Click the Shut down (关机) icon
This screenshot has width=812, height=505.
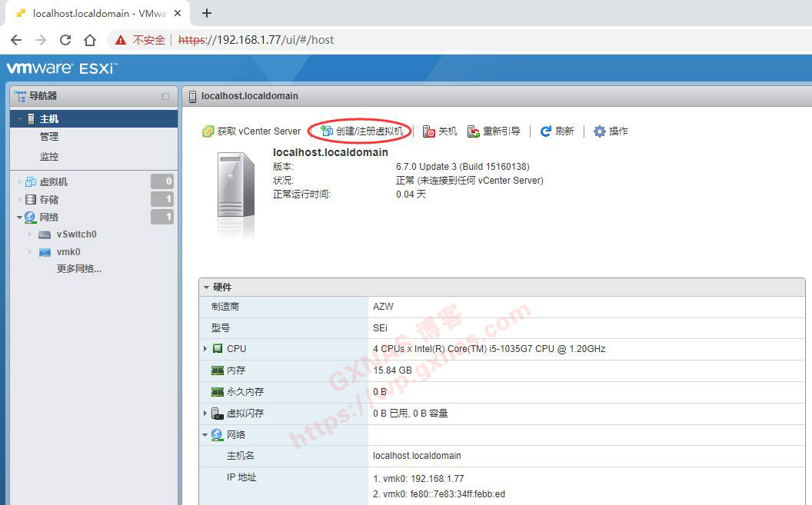pyautogui.click(x=429, y=131)
